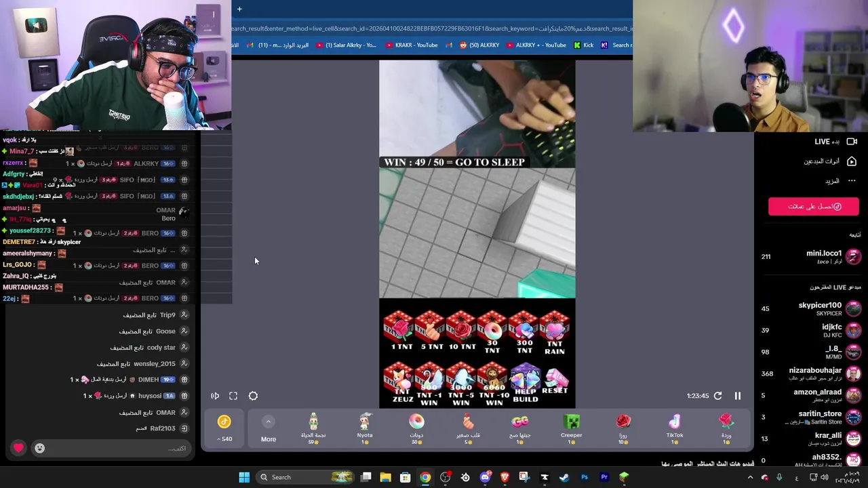Image resolution: width=868 pixels, height=488 pixels.
Task: Send the قلب صغير finger heart gift
Action: (x=468, y=428)
